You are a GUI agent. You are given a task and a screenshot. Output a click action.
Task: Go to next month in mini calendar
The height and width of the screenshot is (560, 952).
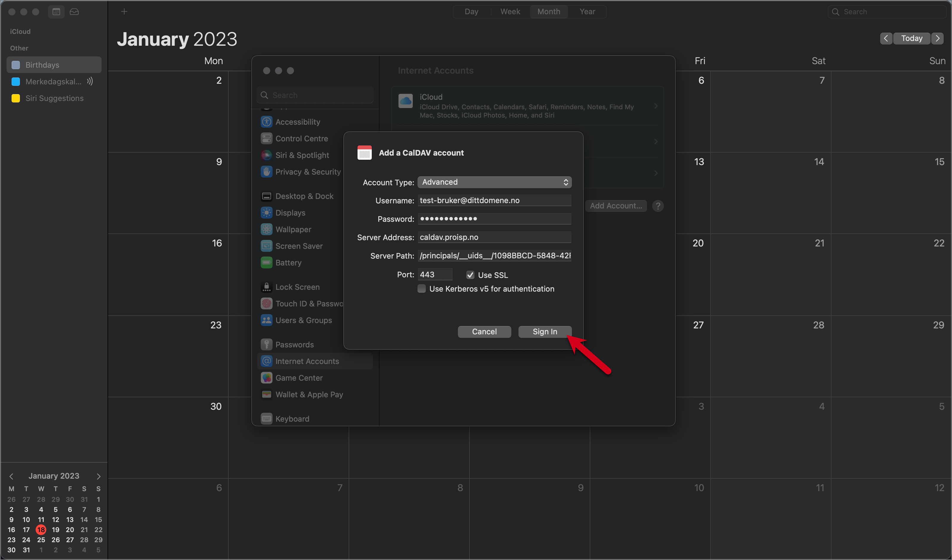click(x=99, y=476)
